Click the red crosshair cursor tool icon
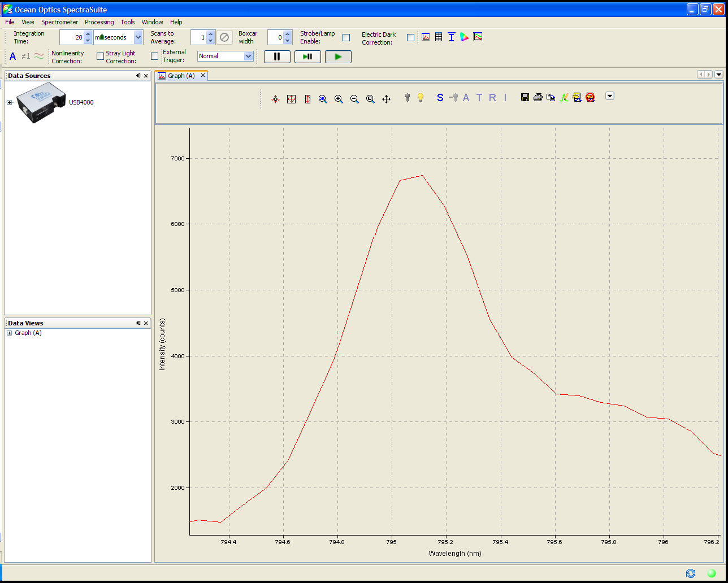The image size is (728, 583). coord(275,99)
